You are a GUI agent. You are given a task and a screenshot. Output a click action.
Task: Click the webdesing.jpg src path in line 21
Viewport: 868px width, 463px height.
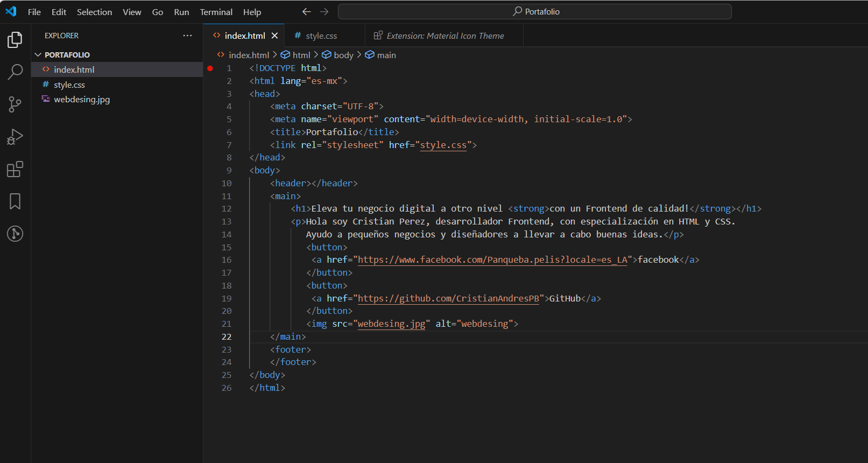pyautogui.click(x=391, y=324)
